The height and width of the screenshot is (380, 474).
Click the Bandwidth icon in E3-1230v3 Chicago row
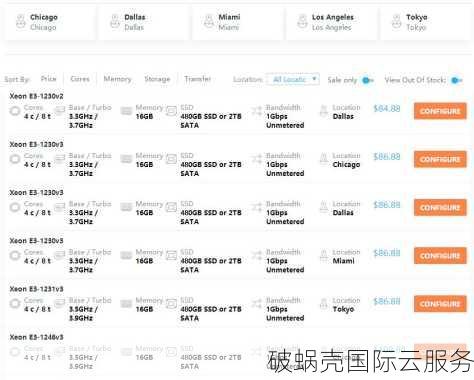point(257,159)
